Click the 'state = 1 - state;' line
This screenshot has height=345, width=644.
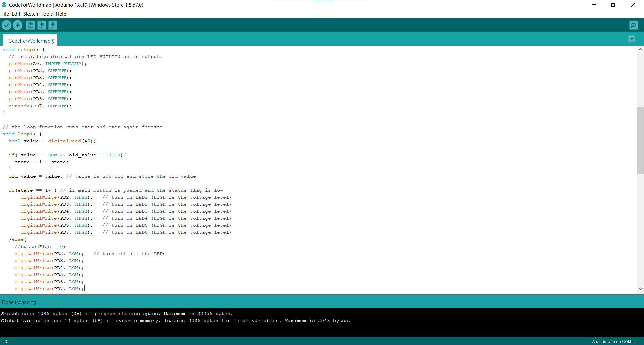tap(42, 162)
